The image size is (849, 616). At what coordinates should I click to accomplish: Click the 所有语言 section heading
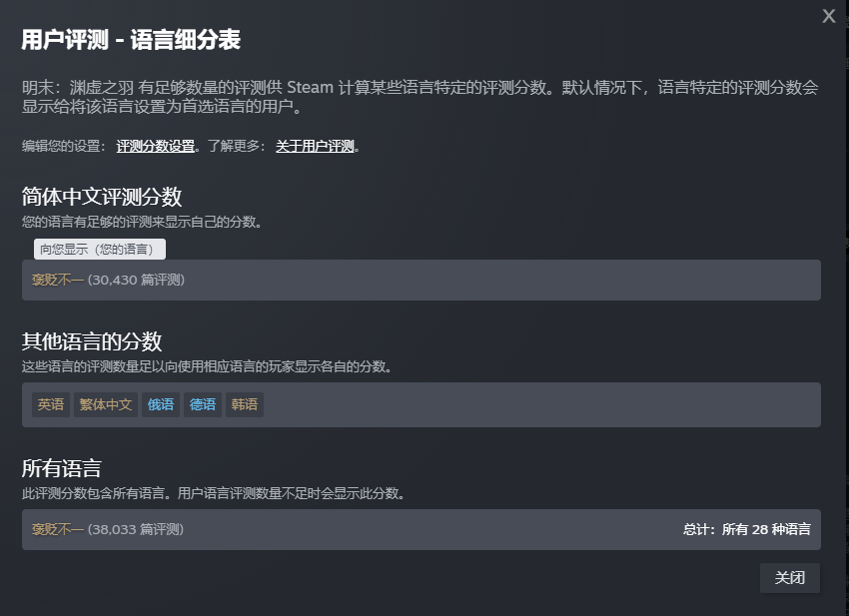click(x=62, y=468)
